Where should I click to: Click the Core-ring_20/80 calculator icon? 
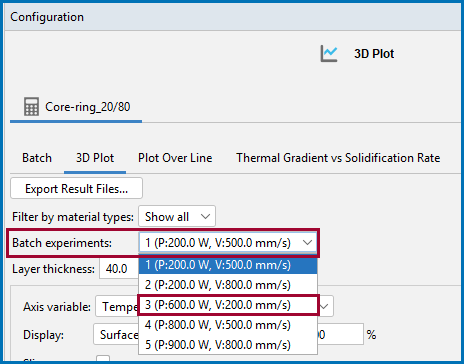(x=31, y=107)
